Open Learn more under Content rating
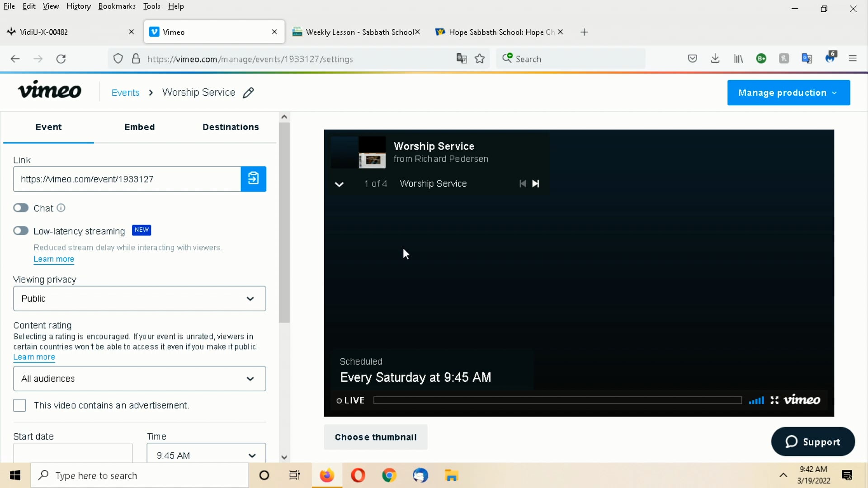The image size is (868, 488). coord(34,357)
